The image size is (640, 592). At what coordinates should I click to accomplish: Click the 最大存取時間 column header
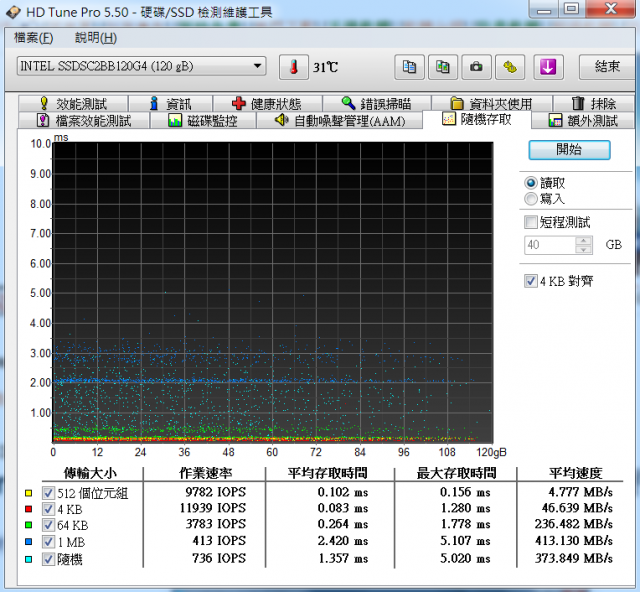pos(456,473)
